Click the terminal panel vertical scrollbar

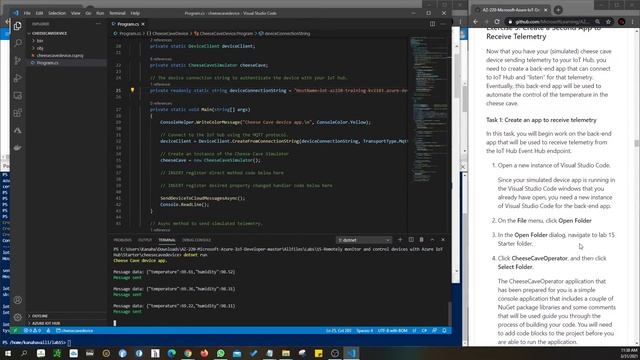[449, 313]
